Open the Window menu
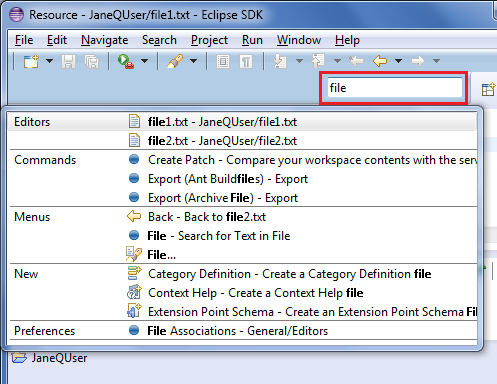Screen dimensions: 497x384 299,40
